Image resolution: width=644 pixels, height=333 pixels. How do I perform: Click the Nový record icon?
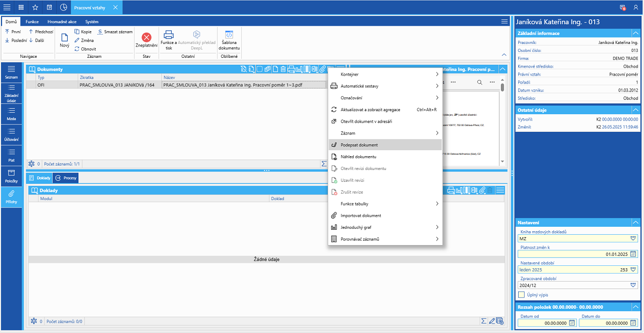pyautogui.click(x=65, y=38)
